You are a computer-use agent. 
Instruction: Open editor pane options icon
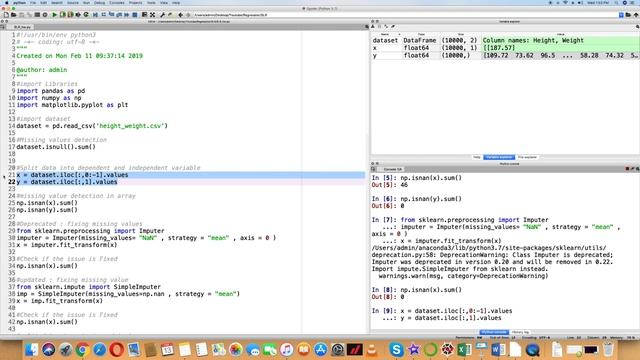coord(367,27)
